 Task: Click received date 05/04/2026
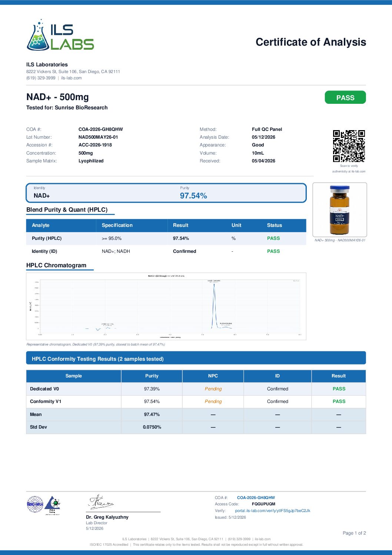pos(263,161)
